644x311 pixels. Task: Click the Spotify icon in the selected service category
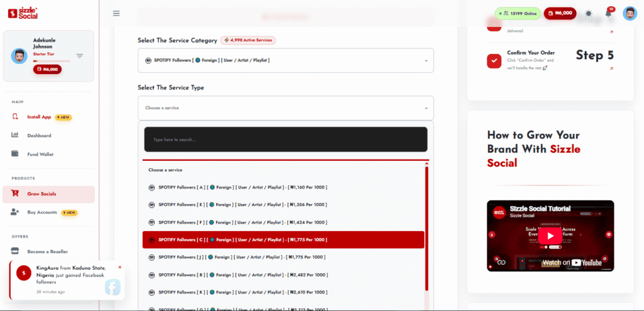tap(148, 60)
